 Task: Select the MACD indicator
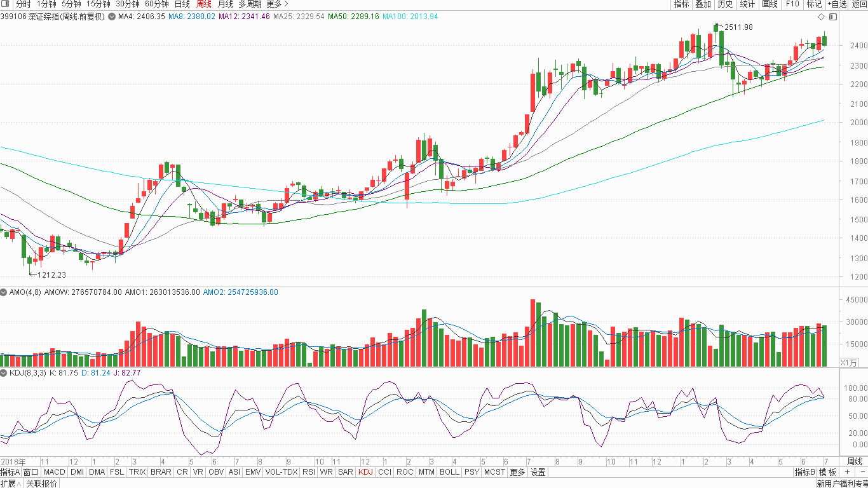click(55, 472)
